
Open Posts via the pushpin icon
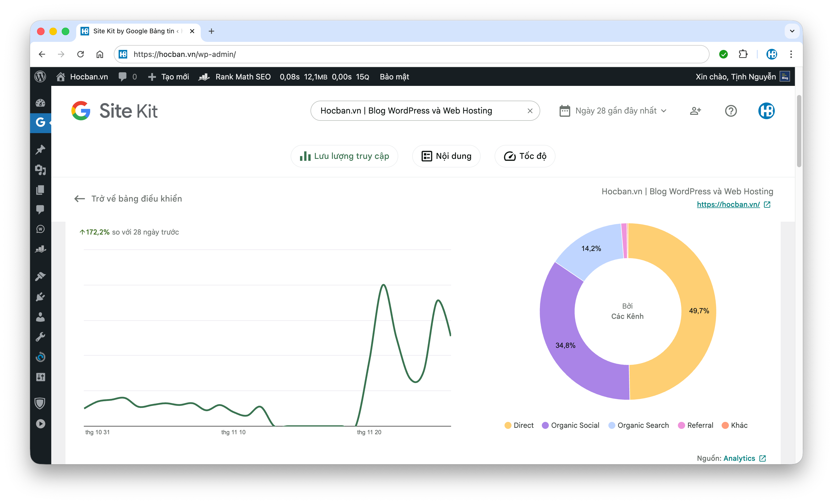click(40, 149)
